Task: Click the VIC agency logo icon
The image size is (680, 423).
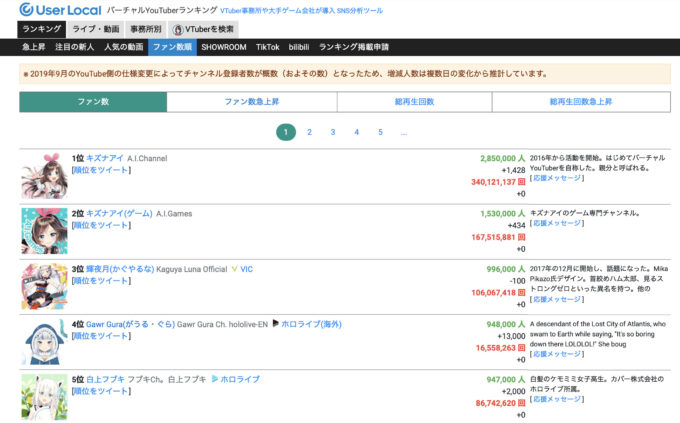Action: [235, 269]
